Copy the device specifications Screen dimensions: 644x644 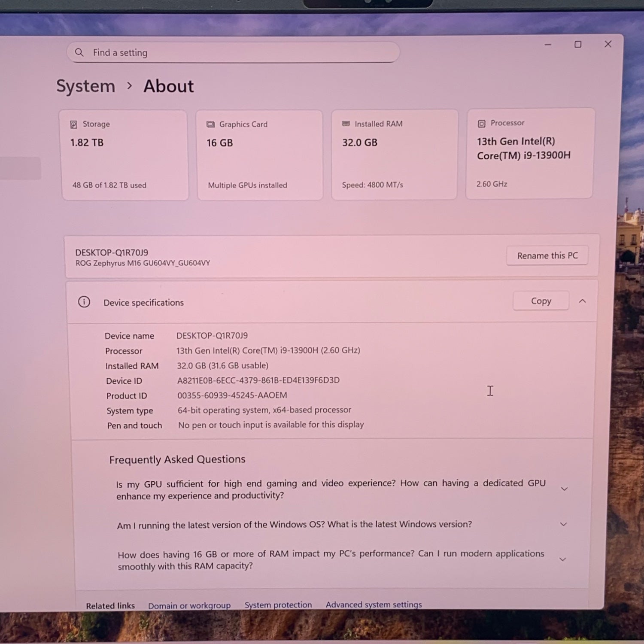click(541, 301)
